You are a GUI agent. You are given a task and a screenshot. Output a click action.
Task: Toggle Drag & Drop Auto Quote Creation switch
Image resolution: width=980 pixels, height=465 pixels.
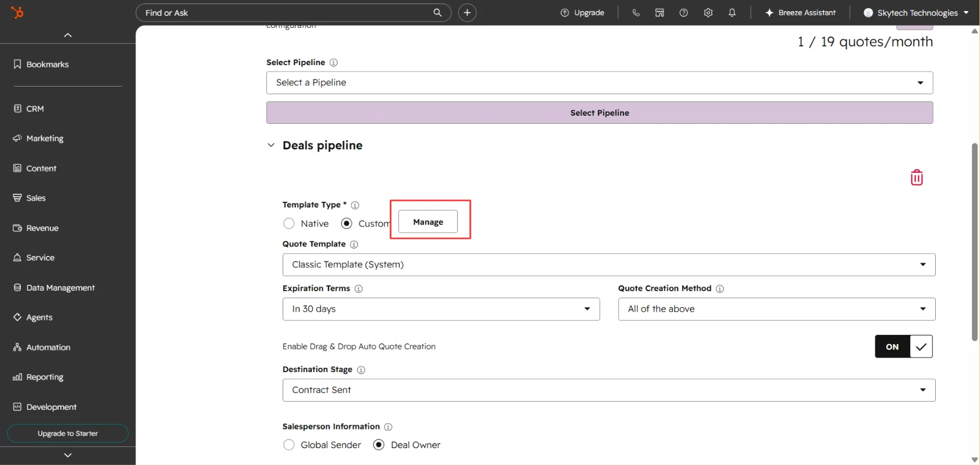904,347
